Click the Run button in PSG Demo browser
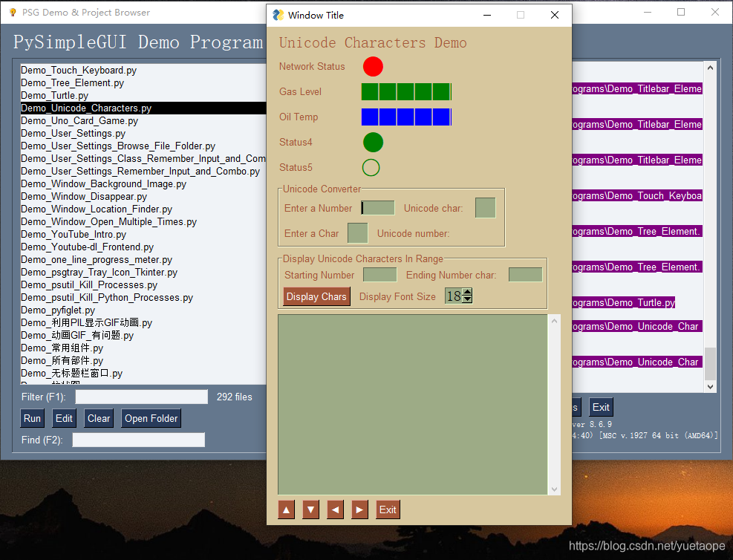This screenshot has height=560, width=733. [32, 418]
